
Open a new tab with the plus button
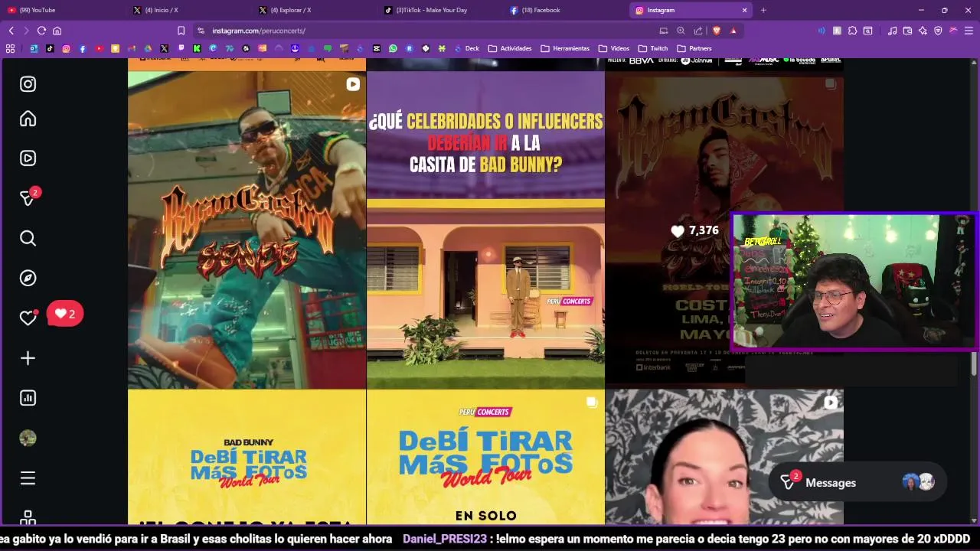[x=763, y=10]
